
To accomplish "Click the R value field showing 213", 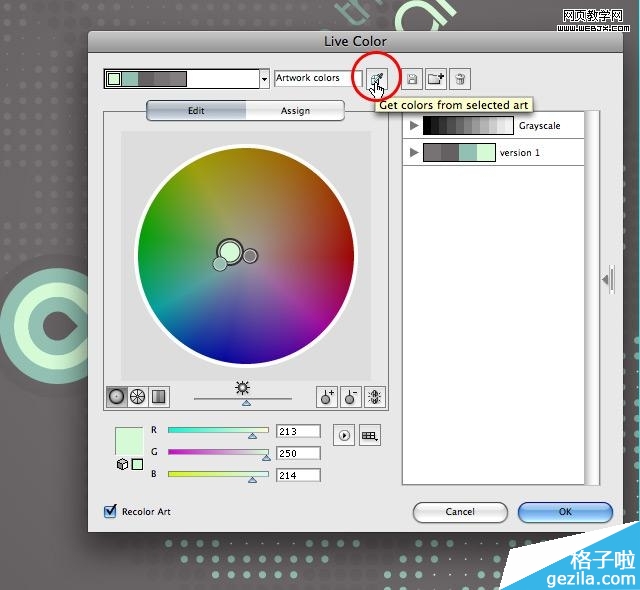I will 298,431.
